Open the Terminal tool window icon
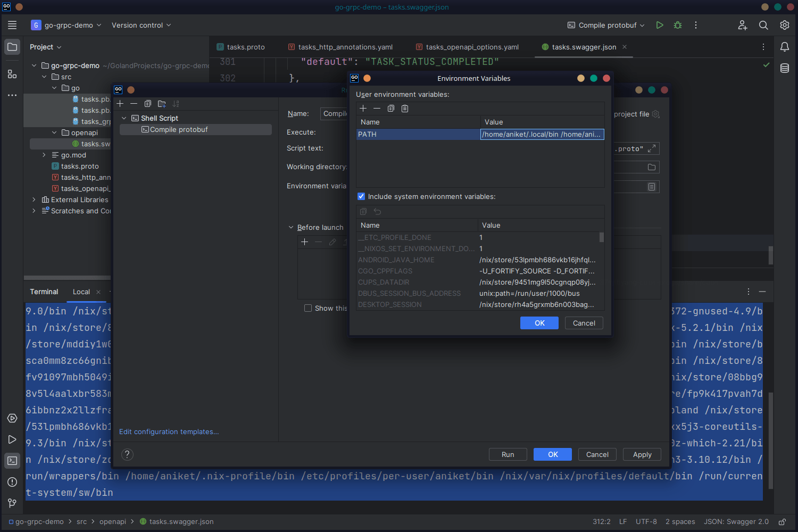798x532 pixels. [x=12, y=461]
